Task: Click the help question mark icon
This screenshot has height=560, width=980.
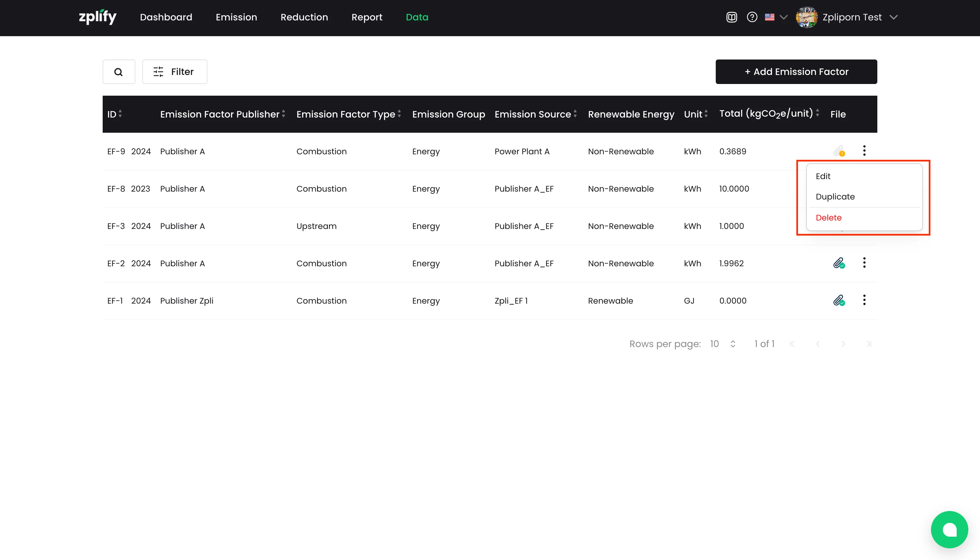Action: click(752, 17)
